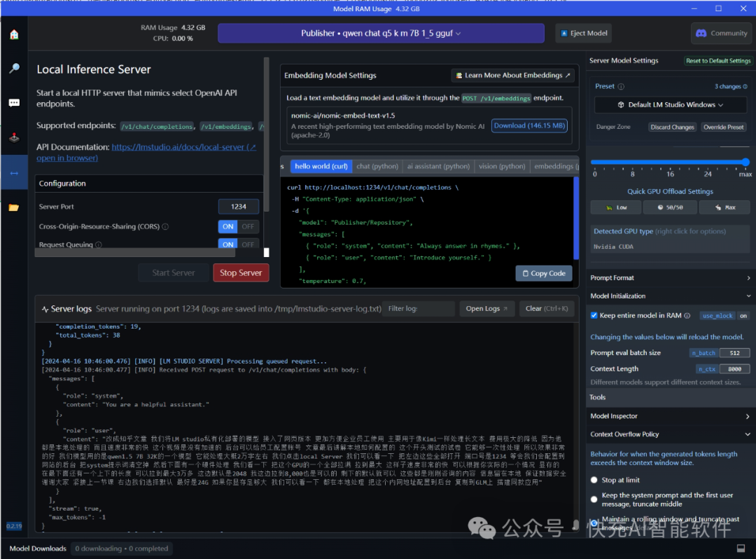Viewport: 756px width, 559px height.
Task: Click the Context Length n_ctx value field
Action: tap(734, 369)
